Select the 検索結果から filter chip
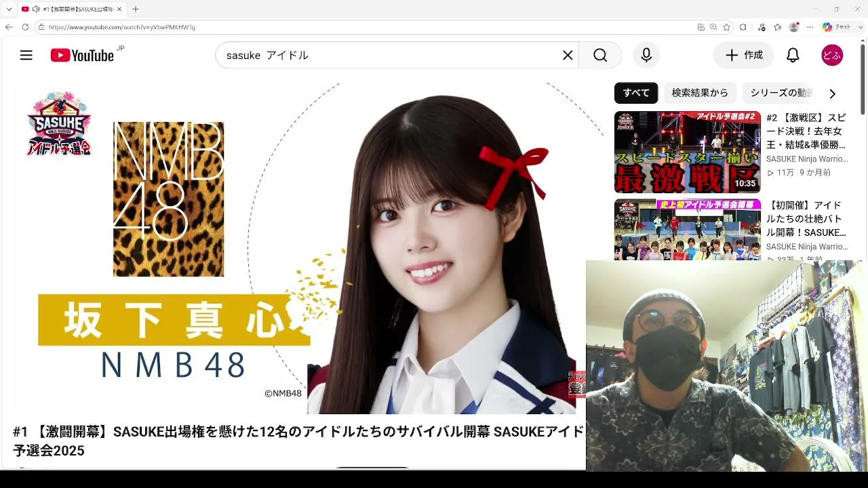868x488 pixels. click(700, 93)
